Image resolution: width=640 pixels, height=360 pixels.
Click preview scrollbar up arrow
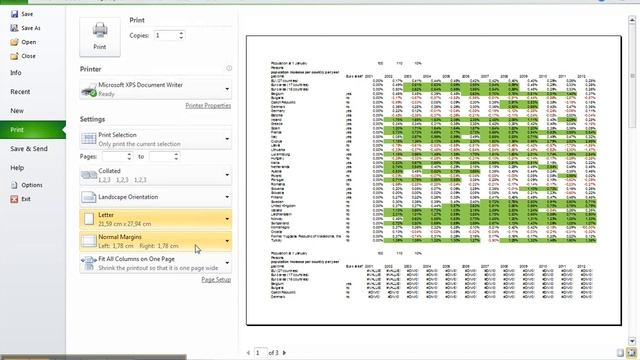coord(632,19)
